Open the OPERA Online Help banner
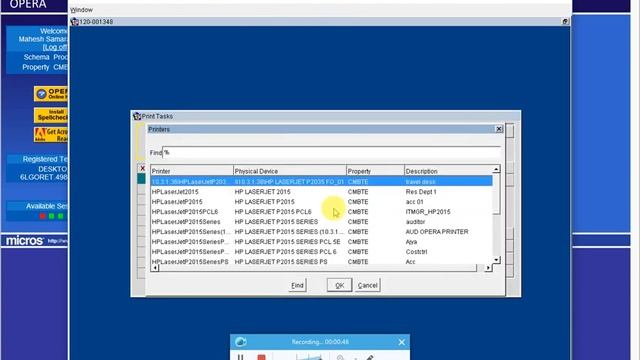 point(51,94)
